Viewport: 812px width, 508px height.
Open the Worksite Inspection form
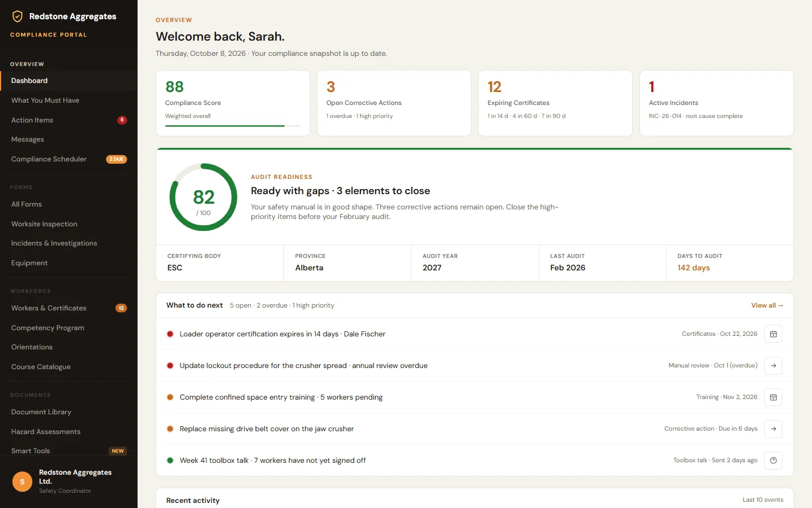69,224
